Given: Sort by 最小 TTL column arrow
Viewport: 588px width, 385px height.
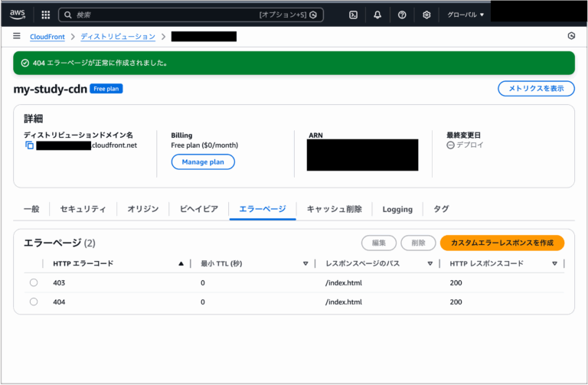Looking at the screenshot, I should [305, 263].
